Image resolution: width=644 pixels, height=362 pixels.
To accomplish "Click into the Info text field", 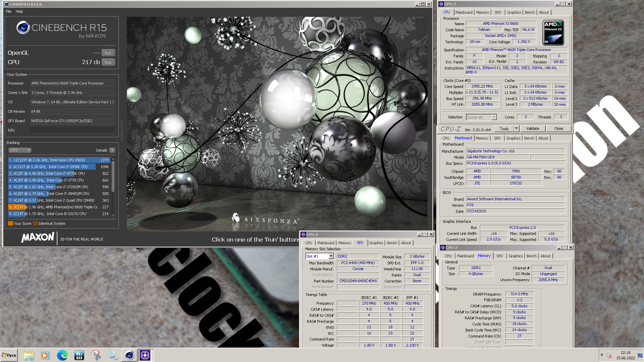I will 72,130.
